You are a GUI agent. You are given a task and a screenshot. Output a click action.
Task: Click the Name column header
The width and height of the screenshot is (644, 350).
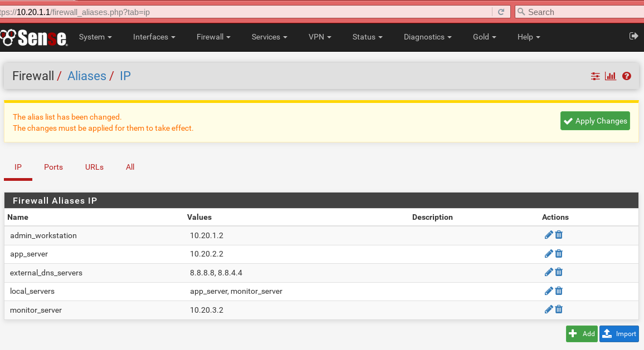(x=18, y=217)
